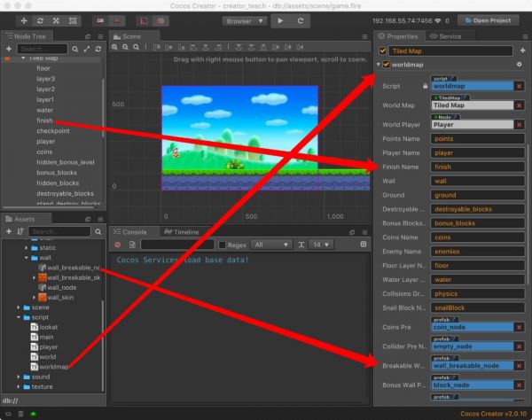Clear the block_node prefab reference

[x=519, y=385]
